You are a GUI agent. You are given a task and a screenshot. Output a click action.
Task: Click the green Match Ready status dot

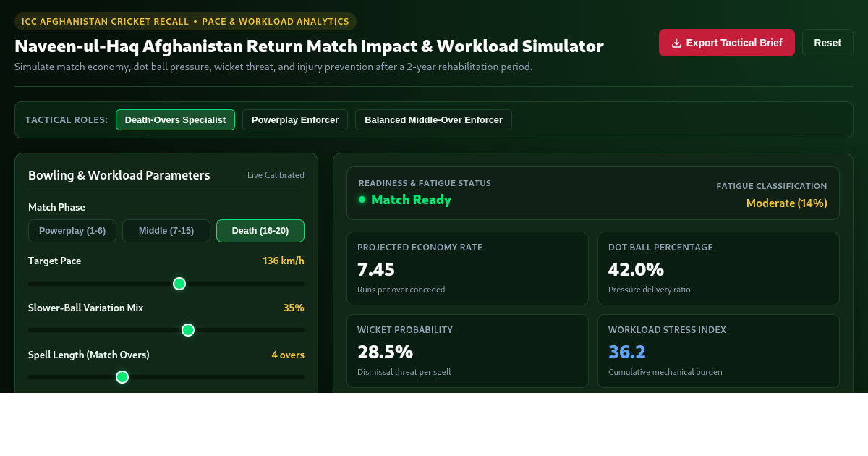[362, 199]
